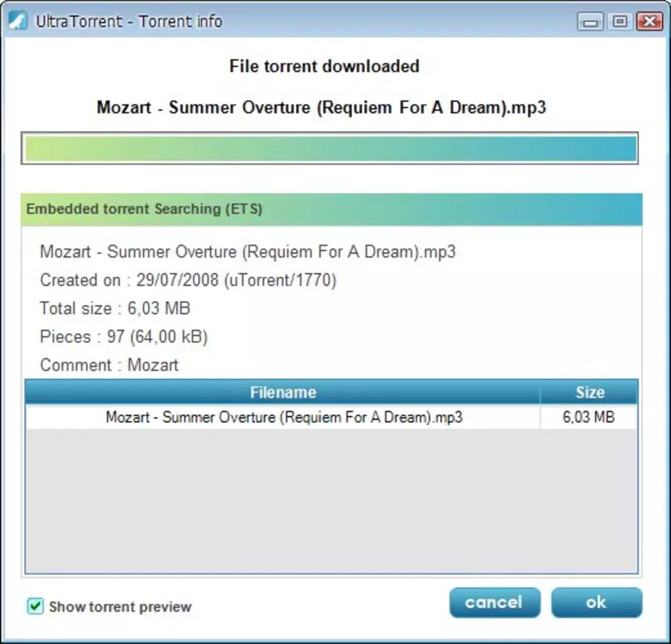Click the Embedded torrent Searching (ETS) header
This screenshot has height=644, width=671.
click(331, 209)
